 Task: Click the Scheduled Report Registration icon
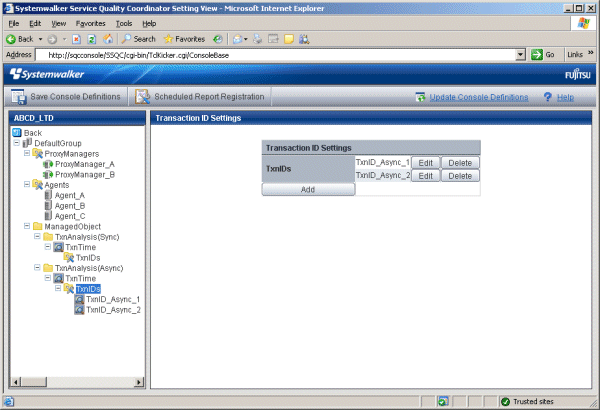click(x=143, y=97)
